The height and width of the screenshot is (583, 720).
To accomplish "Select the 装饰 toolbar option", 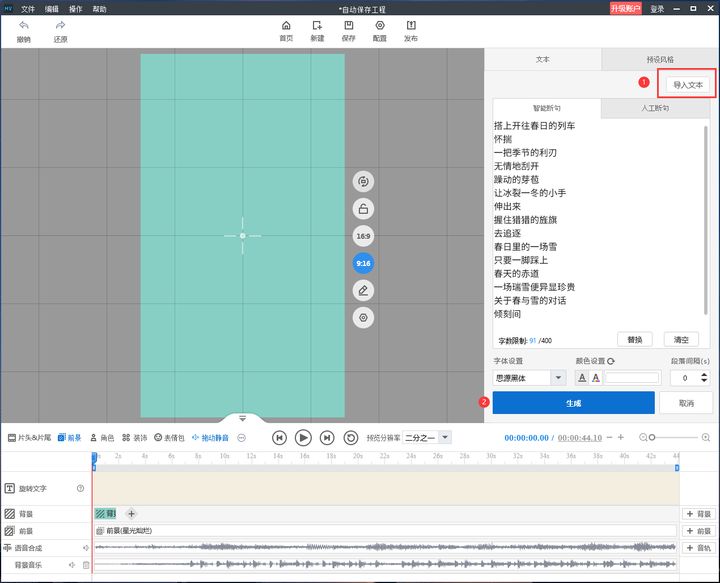I will point(135,437).
